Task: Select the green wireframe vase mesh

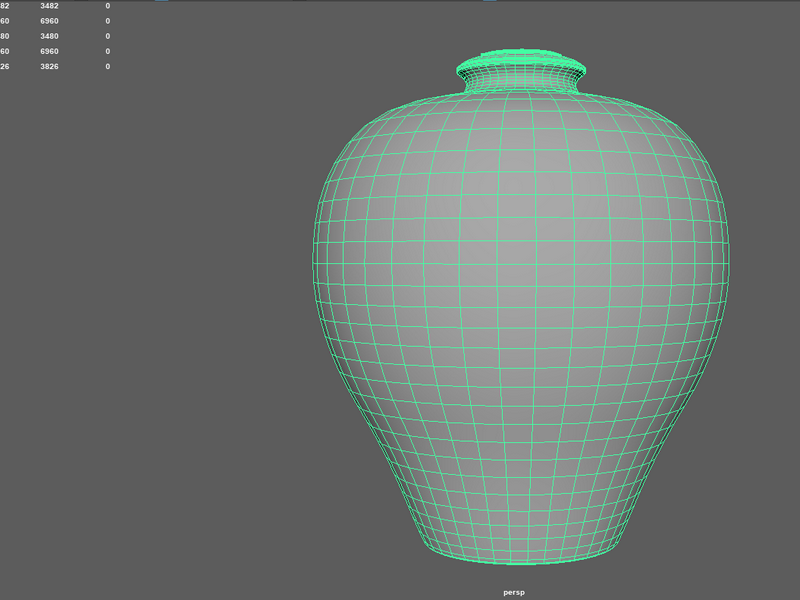Action: point(520,306)
